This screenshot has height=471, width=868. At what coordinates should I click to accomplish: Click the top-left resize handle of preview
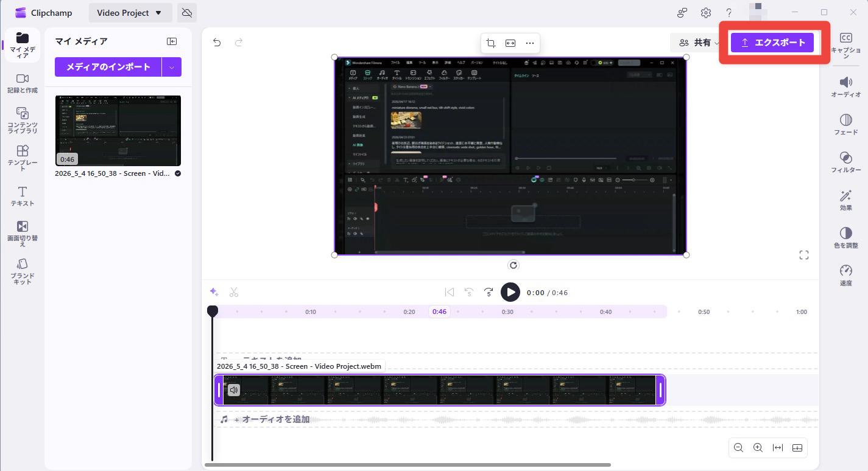334,57
